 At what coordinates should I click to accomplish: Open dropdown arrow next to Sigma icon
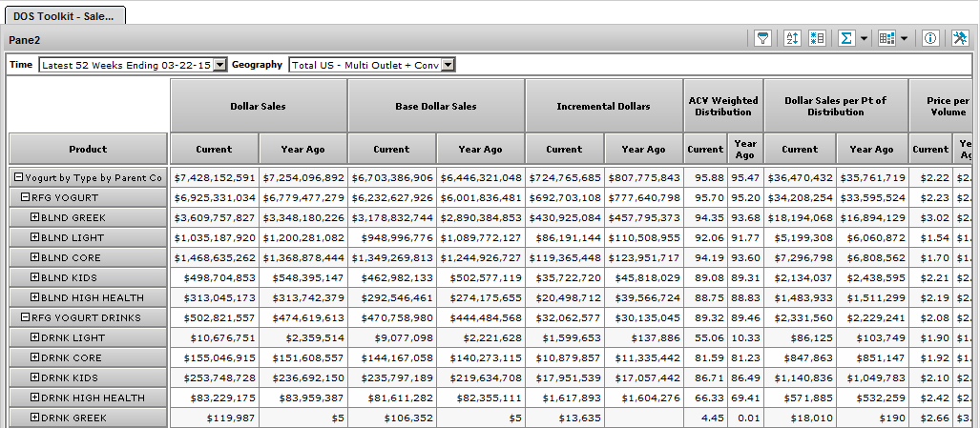tap(864, 39)
